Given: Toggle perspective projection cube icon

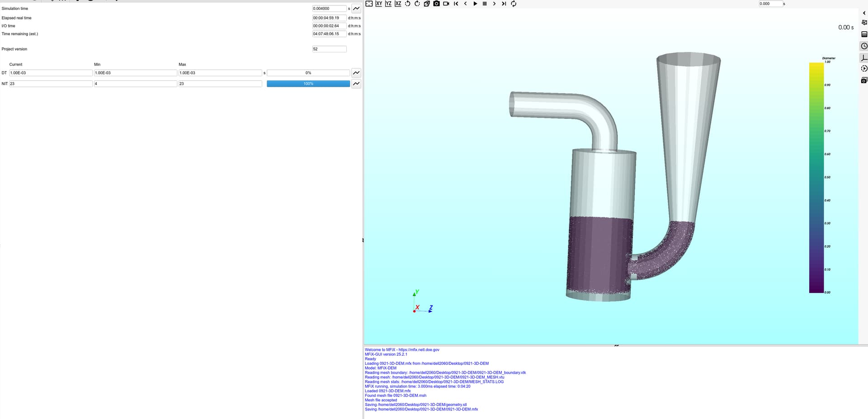Looking at the screenshot, I should point(427,4).
